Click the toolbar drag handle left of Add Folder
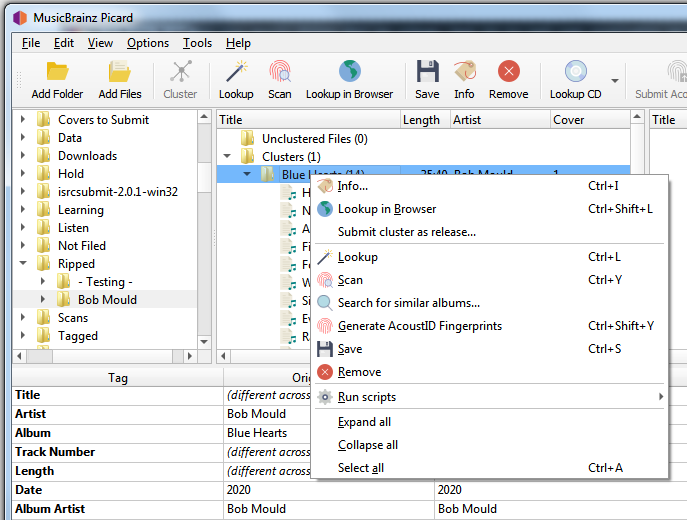The height and width of the screenshot is (520, 687). (19, 80)
